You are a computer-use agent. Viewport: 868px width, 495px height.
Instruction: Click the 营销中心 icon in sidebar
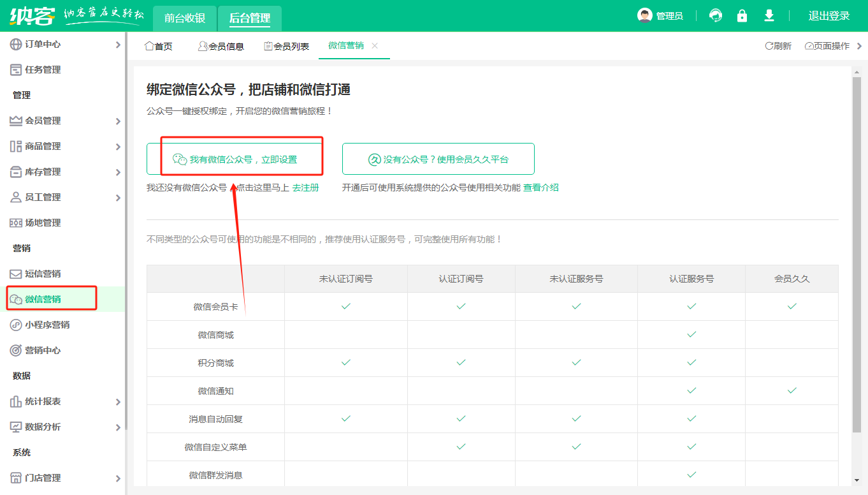15,350
